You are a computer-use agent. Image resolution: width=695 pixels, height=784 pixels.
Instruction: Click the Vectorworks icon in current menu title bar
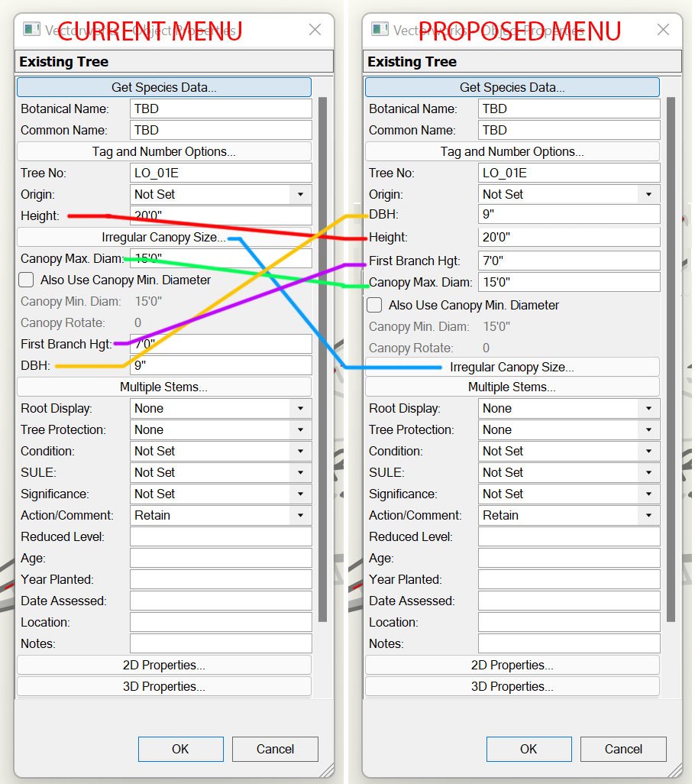point(32,29)
